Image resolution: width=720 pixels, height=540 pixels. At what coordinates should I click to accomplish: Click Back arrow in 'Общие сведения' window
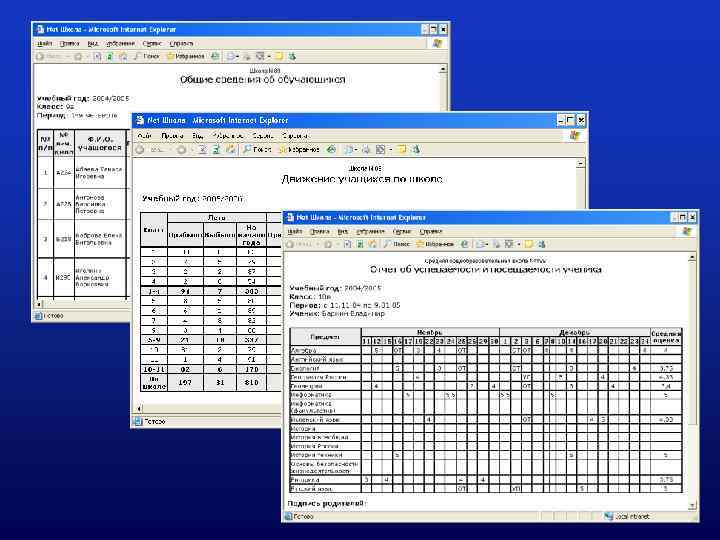39,56
